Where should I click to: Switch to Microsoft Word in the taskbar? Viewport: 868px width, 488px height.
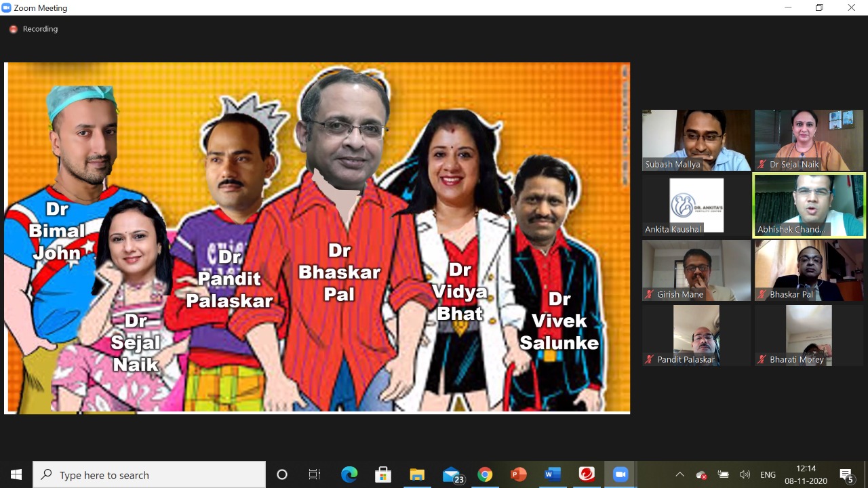(x=553, y=474)
